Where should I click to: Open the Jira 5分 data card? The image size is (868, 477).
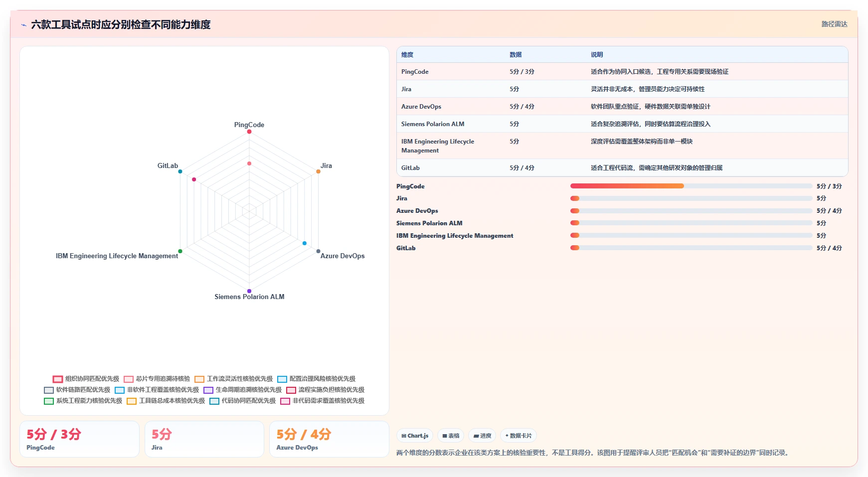[204, 439]
